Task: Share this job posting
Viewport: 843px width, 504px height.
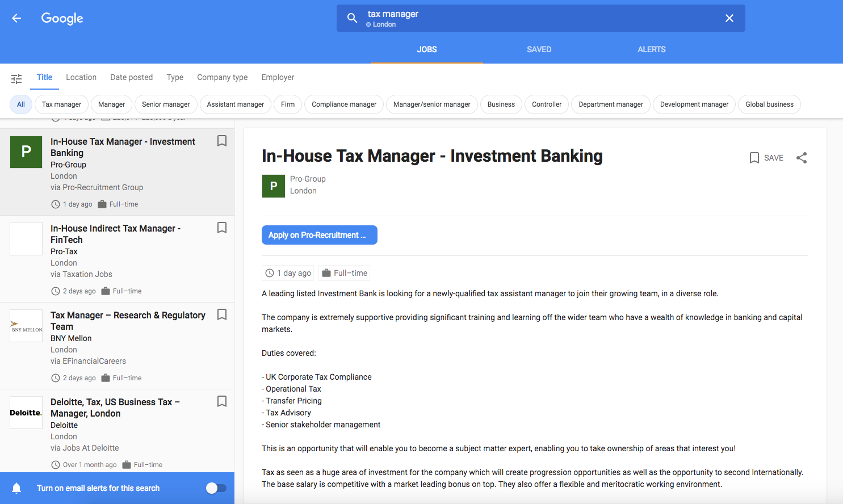Action: 802,158
